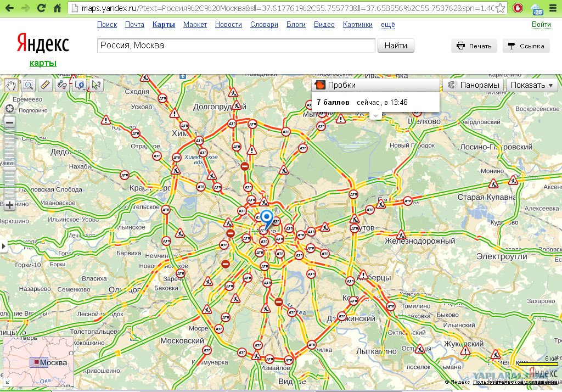Bookmark page with the star icon

click(501, 8)
